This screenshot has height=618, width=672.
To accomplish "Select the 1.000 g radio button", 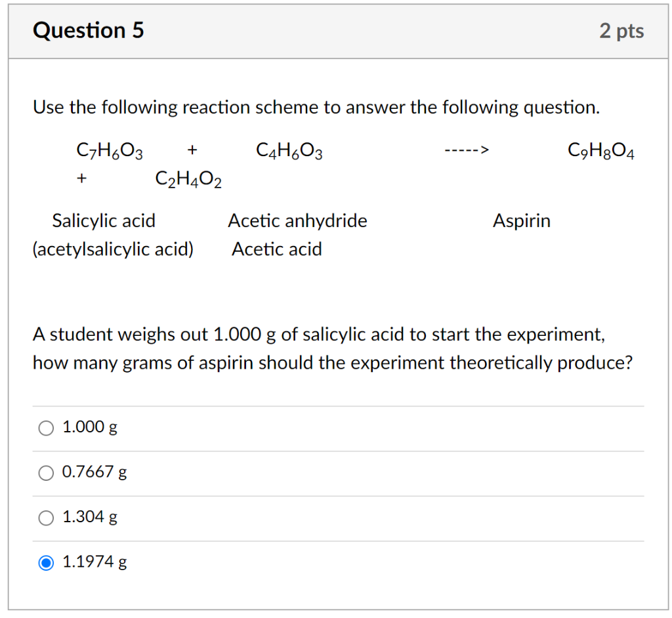I will [46, 428].
